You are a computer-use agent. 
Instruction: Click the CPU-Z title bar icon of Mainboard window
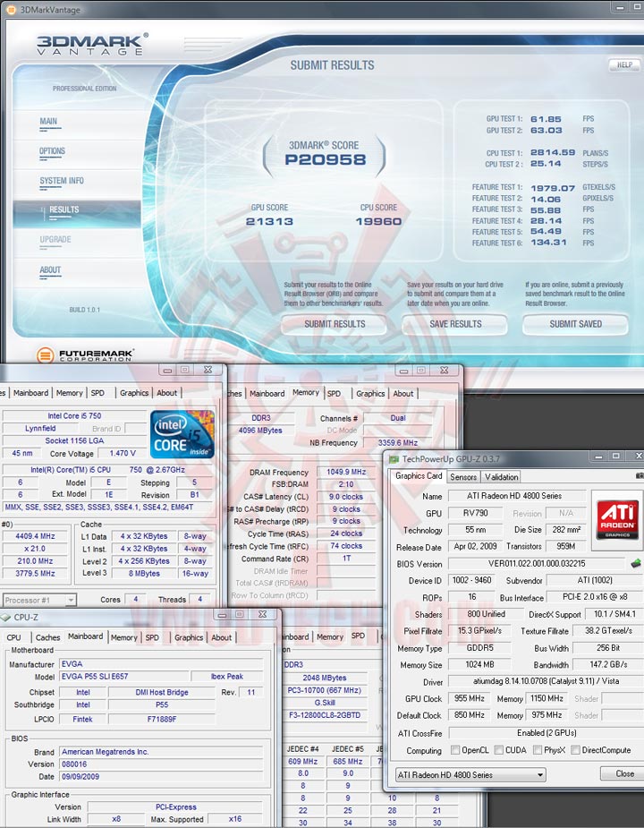[5, 617]
